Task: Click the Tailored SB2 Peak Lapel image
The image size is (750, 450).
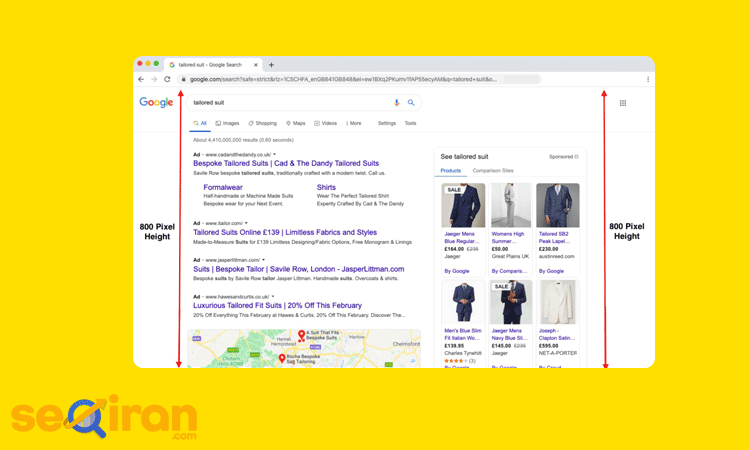Action: (558, 205)
